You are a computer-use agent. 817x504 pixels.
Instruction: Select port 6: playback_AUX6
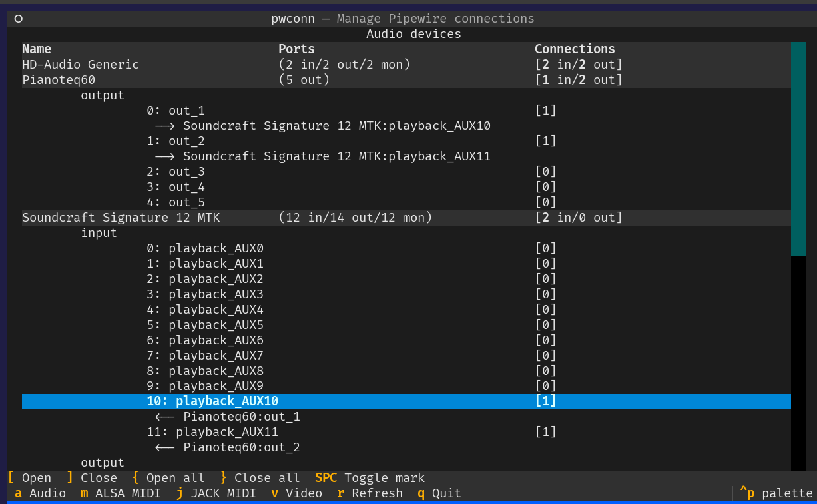(406, 340)
